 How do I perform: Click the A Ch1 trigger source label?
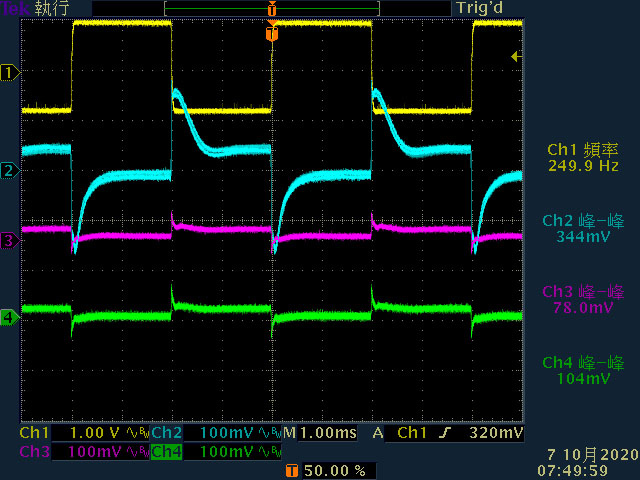click(400, 433)
